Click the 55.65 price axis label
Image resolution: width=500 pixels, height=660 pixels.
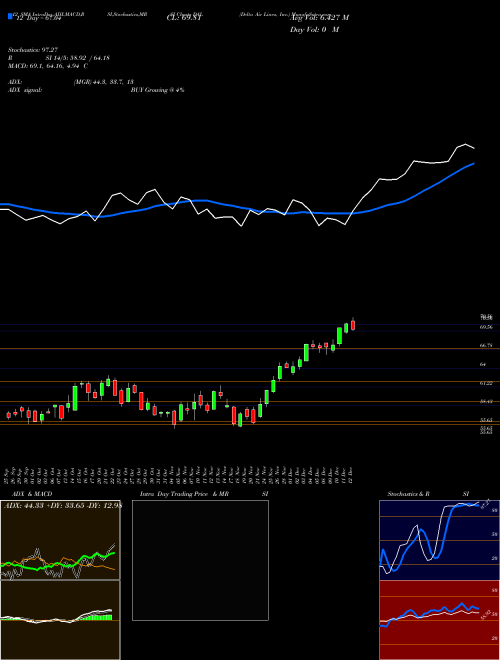tap(487, 420)
